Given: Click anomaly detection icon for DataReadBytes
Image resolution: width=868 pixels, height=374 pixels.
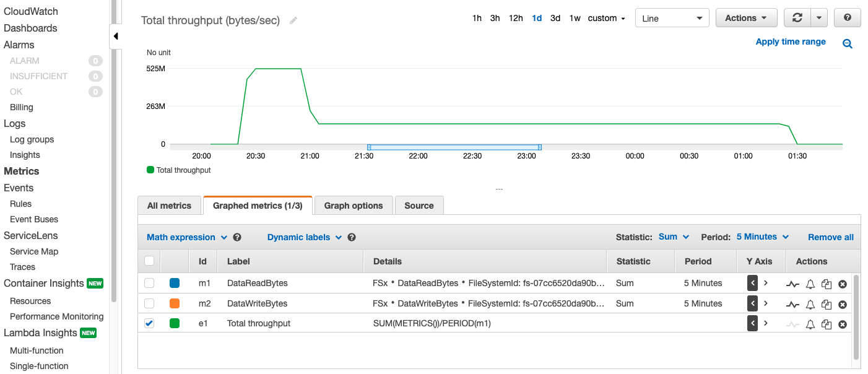Looking at the screenshot, I should click(x=792, y=284).
